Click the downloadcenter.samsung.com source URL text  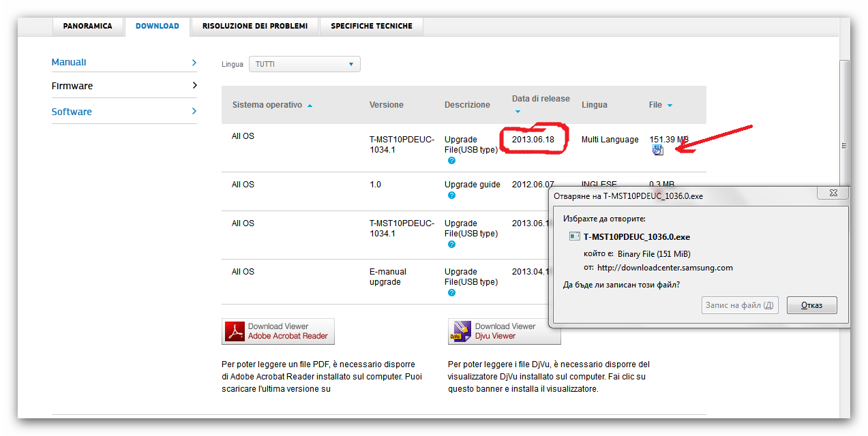pos(665,268)
